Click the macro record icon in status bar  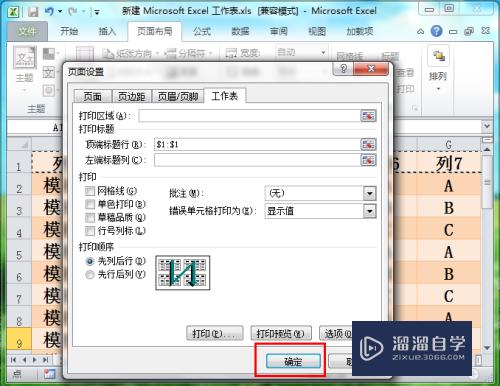[49, 374]
